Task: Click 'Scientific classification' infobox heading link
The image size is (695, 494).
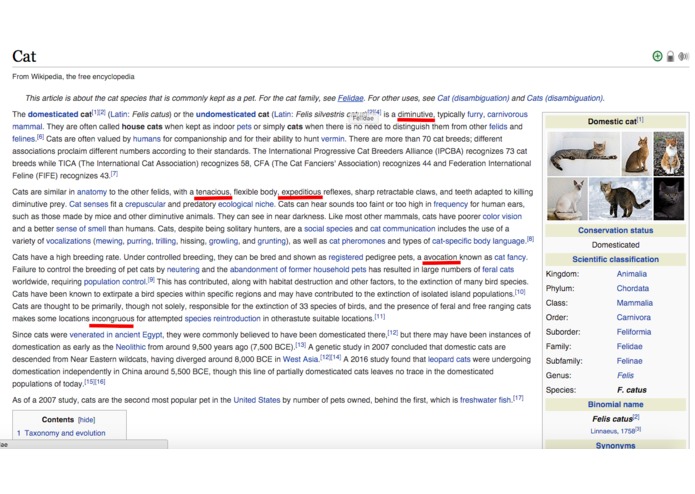Action: (615, 259)
